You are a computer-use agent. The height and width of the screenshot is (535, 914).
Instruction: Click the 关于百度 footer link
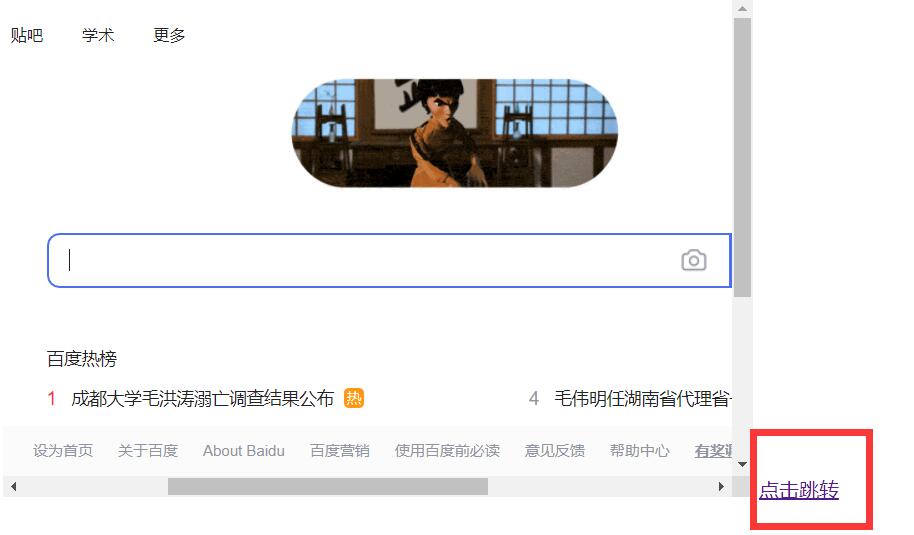[x=148, y=450]
